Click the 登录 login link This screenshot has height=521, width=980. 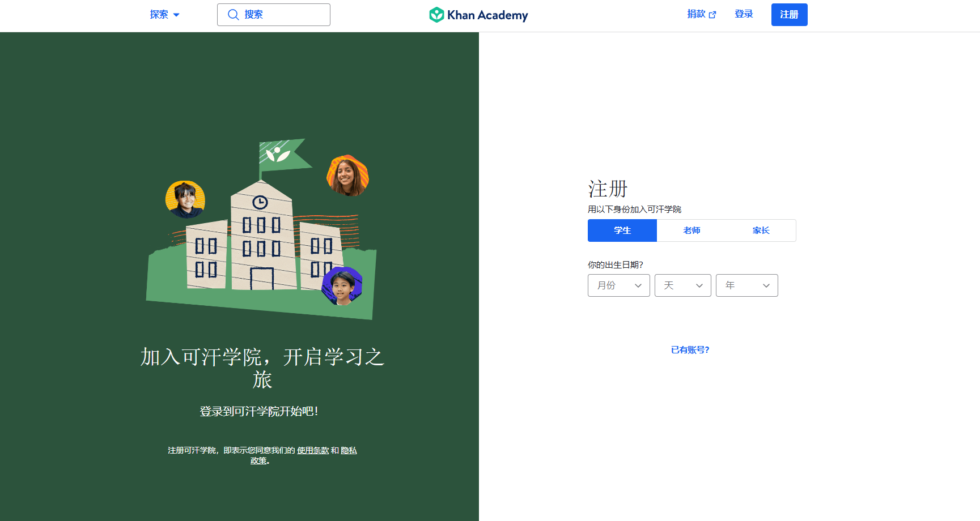pyautogui.click(x=744, y=14)
